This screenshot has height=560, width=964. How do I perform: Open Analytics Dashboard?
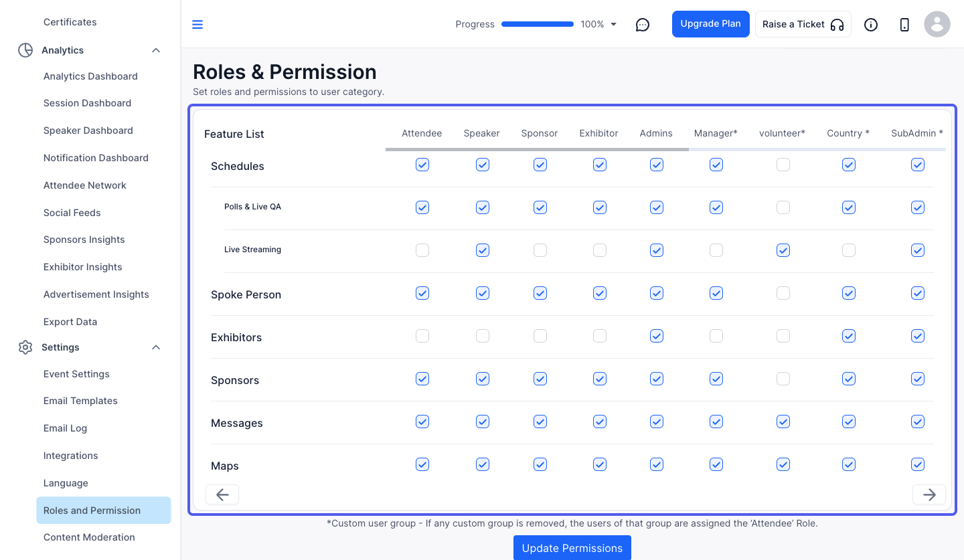[90, 76]
